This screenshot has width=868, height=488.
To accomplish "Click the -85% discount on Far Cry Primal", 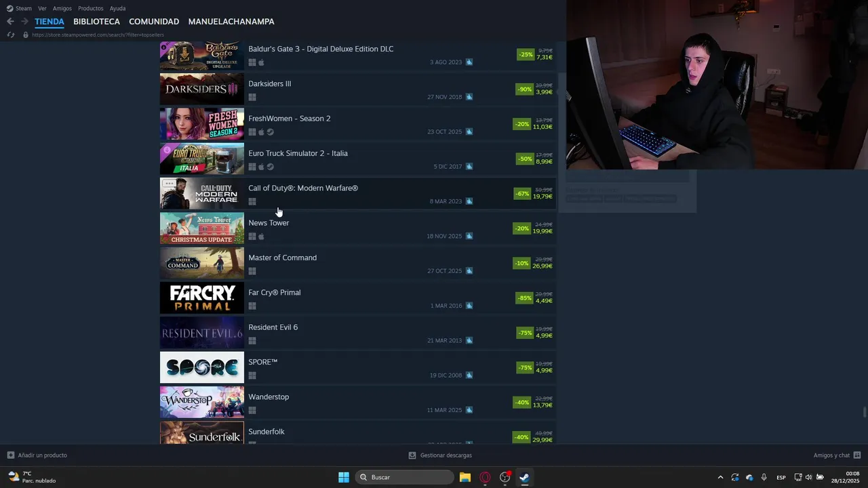I will pos(524,298).
